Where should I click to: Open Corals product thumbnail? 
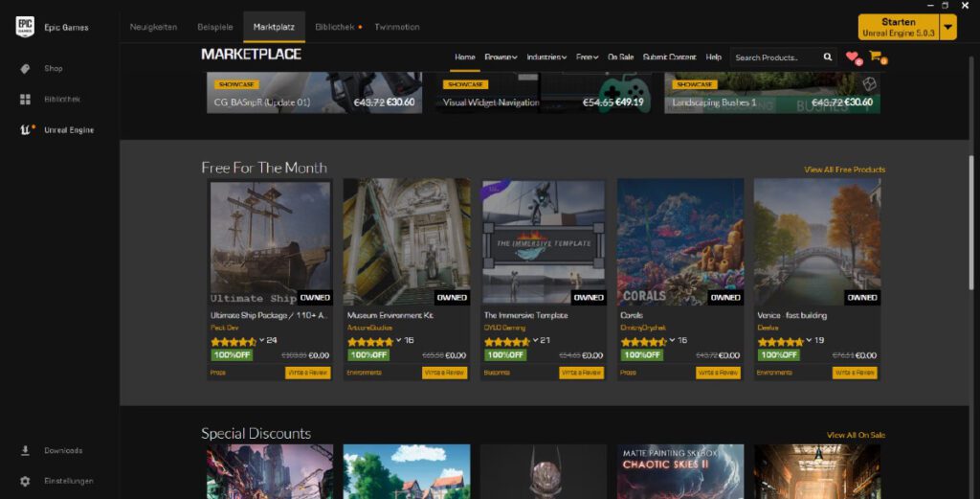tap(680, 242)
